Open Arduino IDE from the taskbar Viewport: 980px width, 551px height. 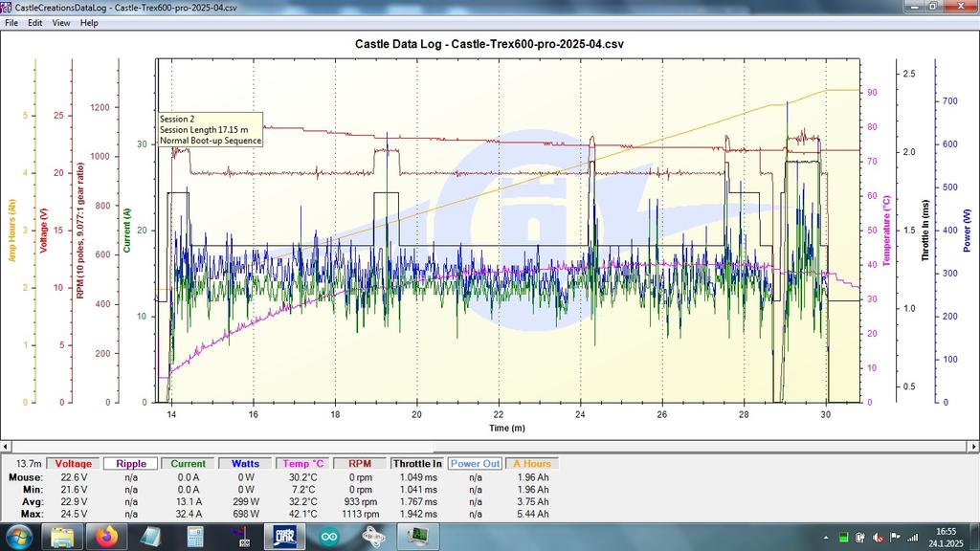(330, 537)
